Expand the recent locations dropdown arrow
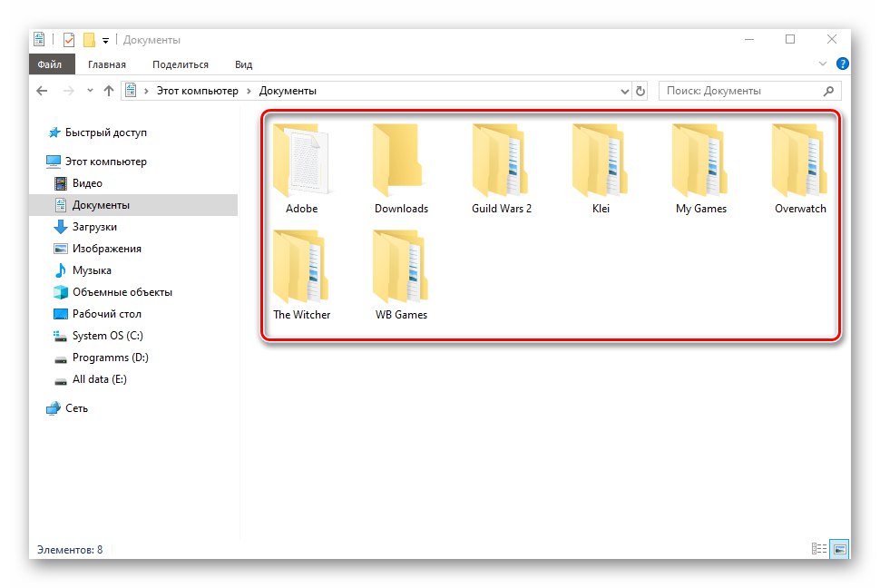 tap(89, 90)
